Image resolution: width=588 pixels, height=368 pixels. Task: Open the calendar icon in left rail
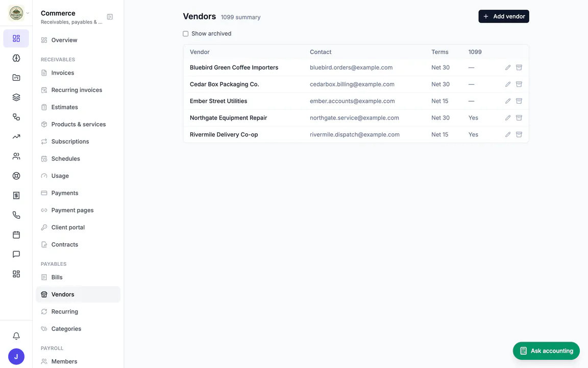(x=16, y=235)
